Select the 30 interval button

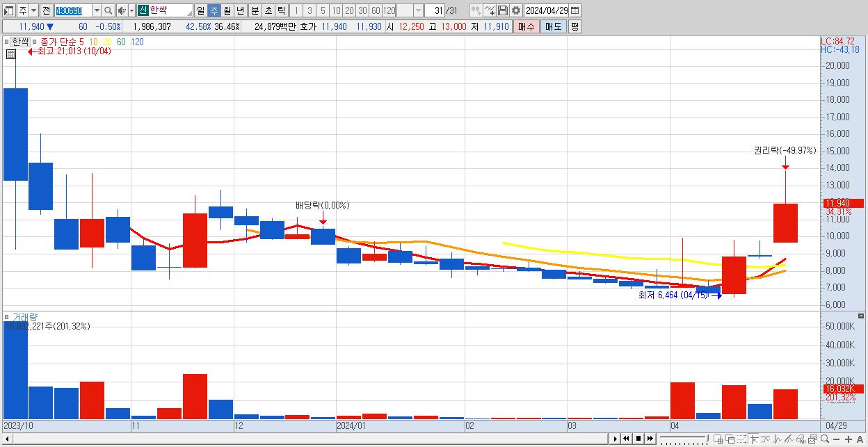(362, 10)
